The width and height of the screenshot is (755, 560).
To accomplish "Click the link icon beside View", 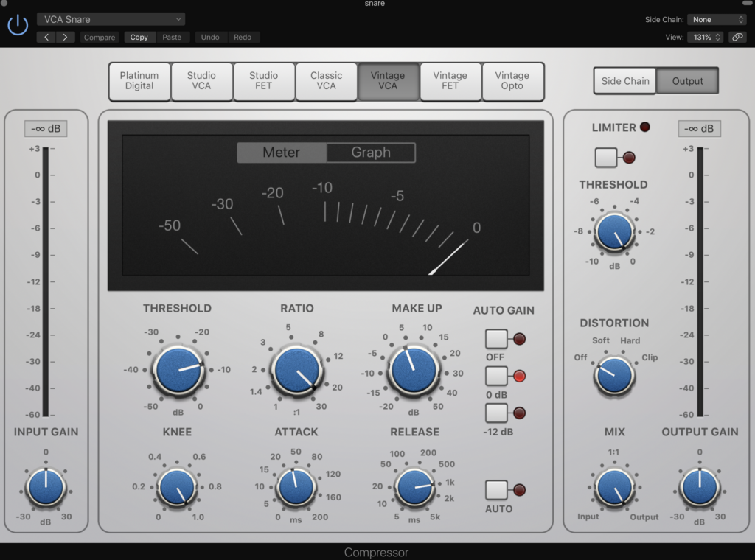I will tap(737, 37).
